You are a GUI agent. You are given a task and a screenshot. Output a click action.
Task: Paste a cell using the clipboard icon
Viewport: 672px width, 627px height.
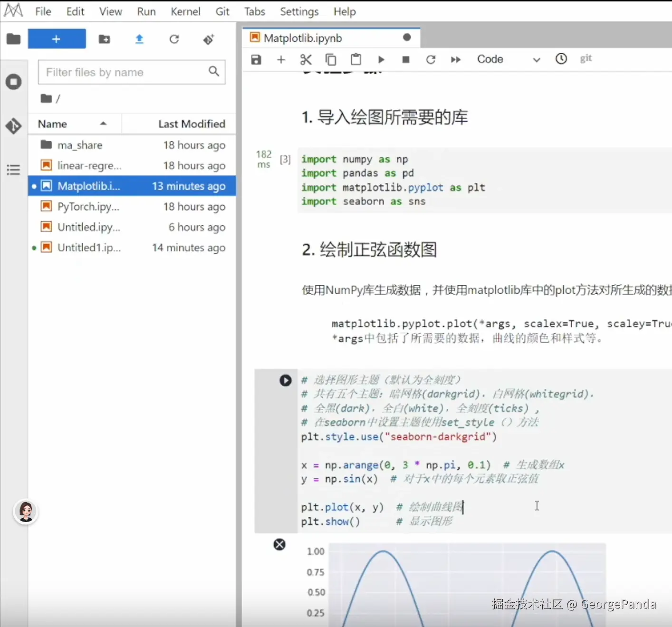point(356,59)
